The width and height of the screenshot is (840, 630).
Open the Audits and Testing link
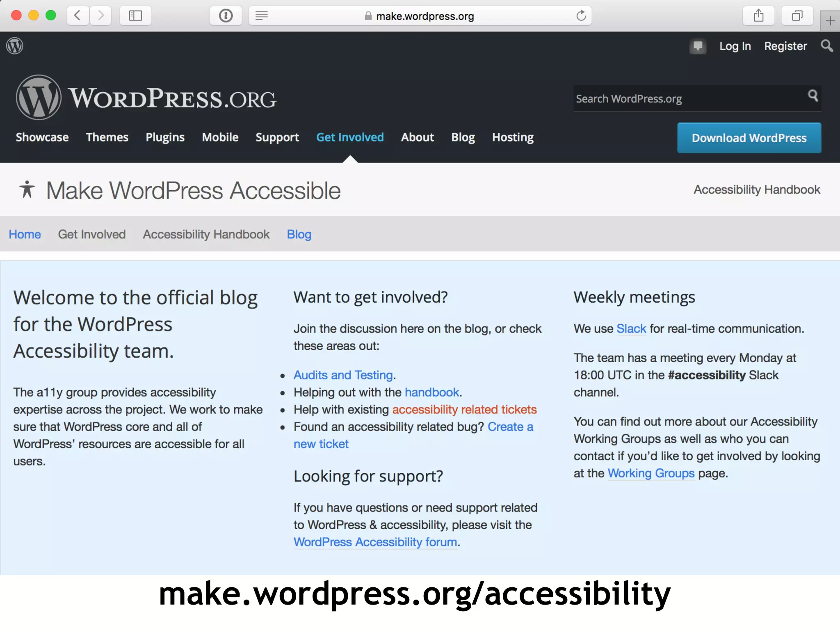tap(343, 375)
